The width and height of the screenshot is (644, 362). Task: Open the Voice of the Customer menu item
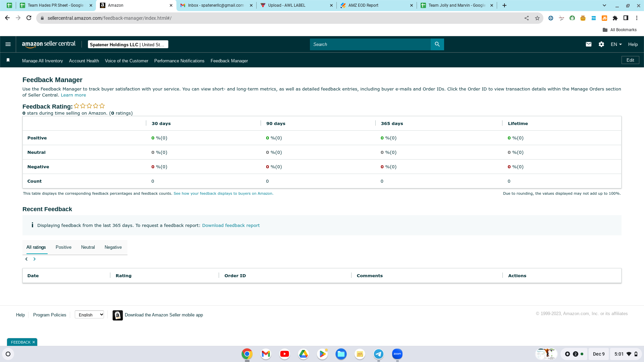pyautogui.click(x=126, y=61)
